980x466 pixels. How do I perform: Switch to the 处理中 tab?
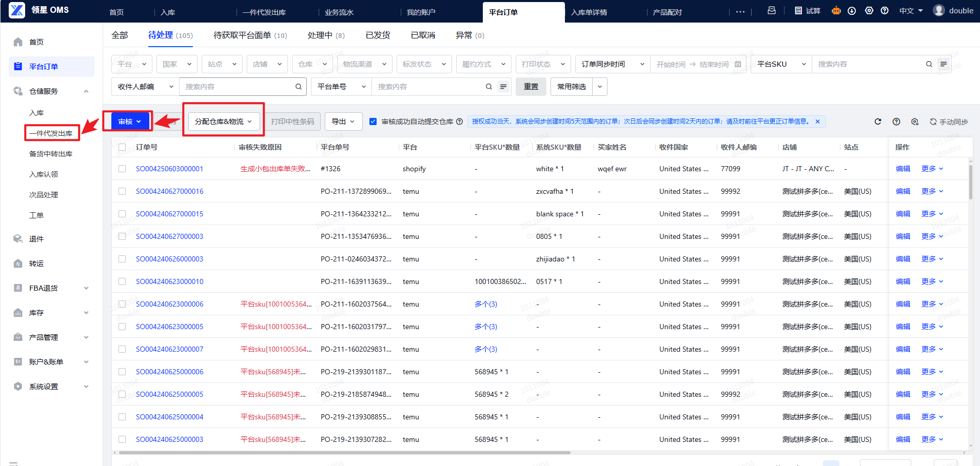point(326,35)
